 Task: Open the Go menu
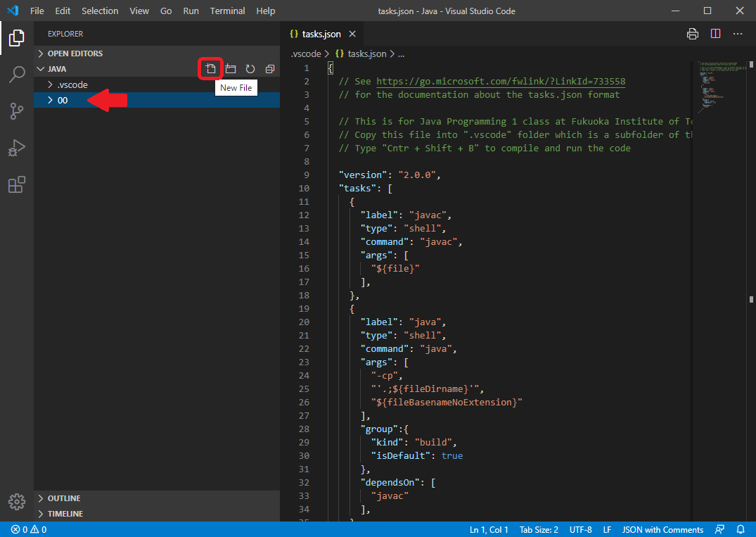[x=166, y=11]
